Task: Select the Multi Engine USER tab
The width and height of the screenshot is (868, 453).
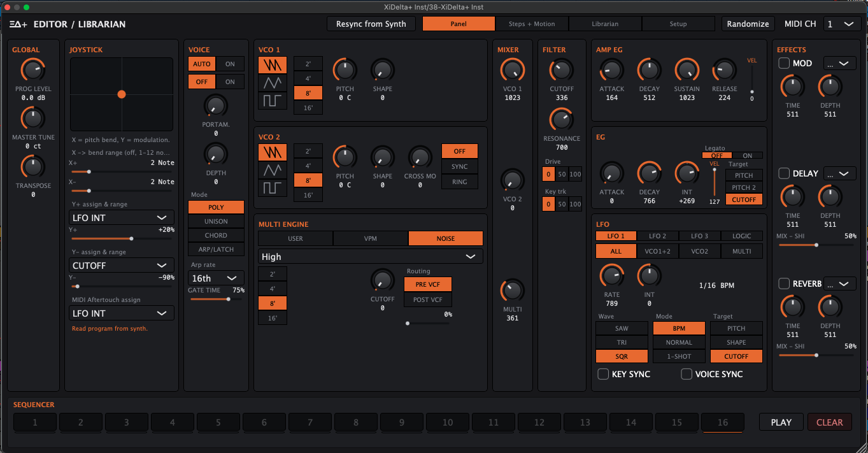Action: point(295,238)
